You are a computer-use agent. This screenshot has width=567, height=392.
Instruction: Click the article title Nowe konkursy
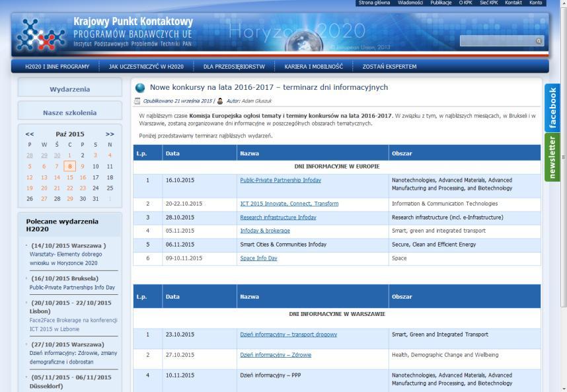coord(269,87)
